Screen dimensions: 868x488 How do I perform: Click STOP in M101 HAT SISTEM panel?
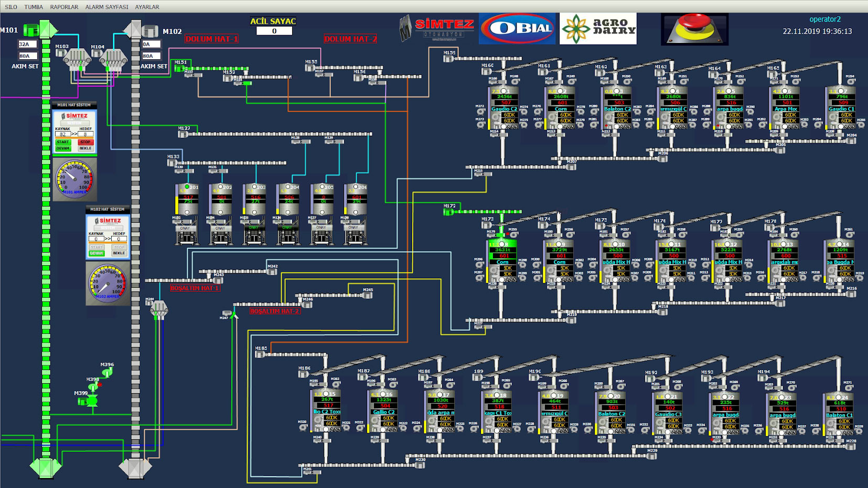(x=85, y=142)
